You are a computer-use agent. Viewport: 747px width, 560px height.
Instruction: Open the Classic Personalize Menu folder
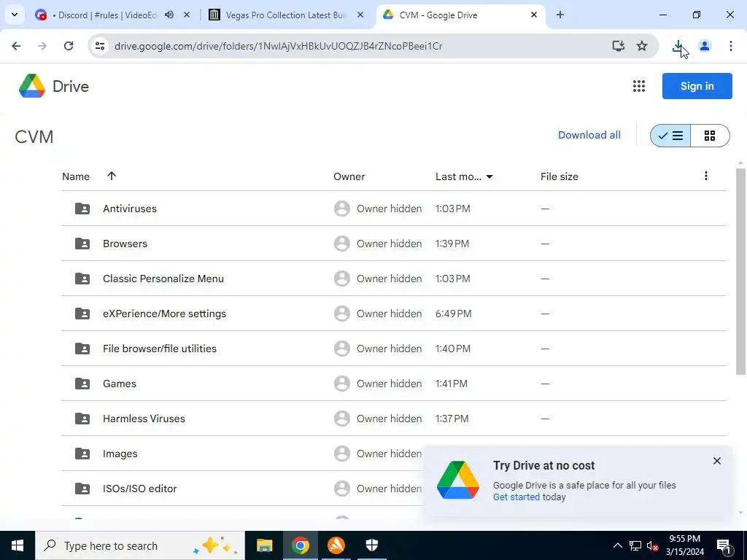pos(163,279)
